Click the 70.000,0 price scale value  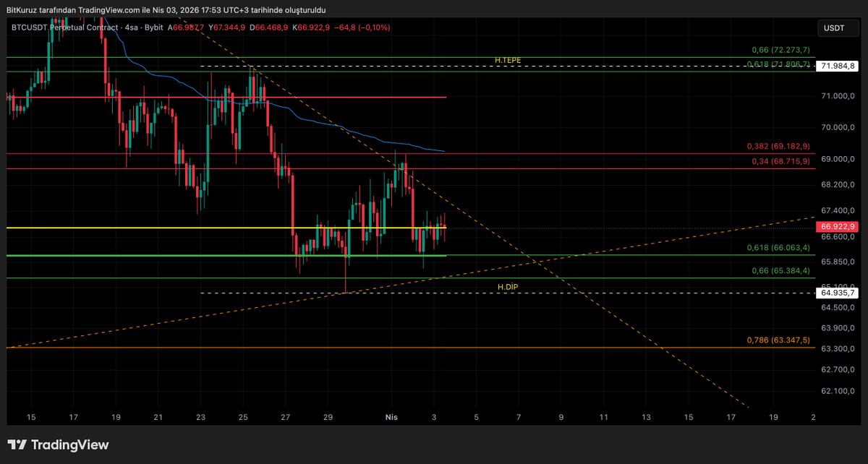click(x=837, y=127)
